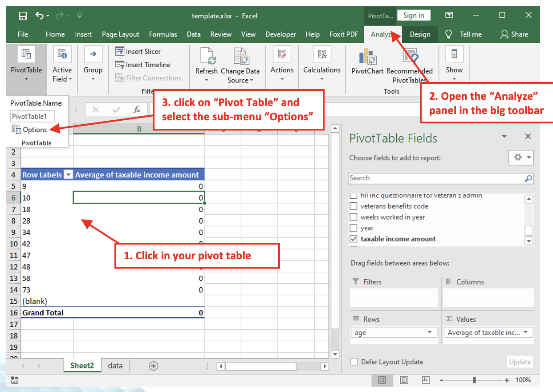
Task: Switch to Page Layout view in status bar
Action: (x=404, y=380)
